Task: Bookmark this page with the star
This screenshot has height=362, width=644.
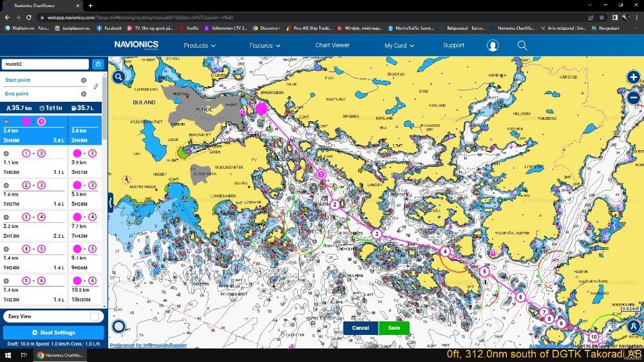Action: 601,17
